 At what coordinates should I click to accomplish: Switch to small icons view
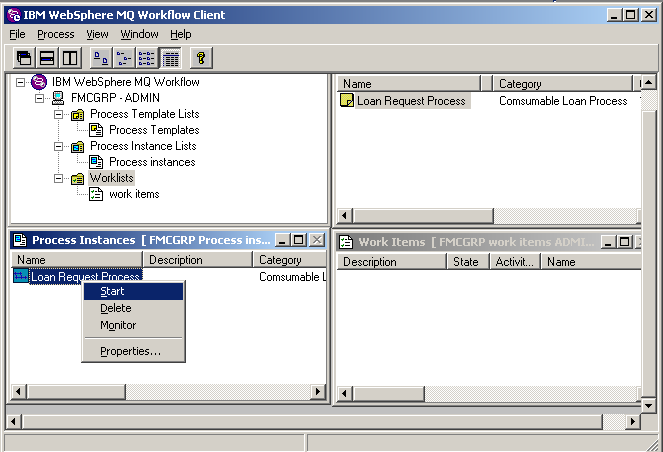(124, 58)
